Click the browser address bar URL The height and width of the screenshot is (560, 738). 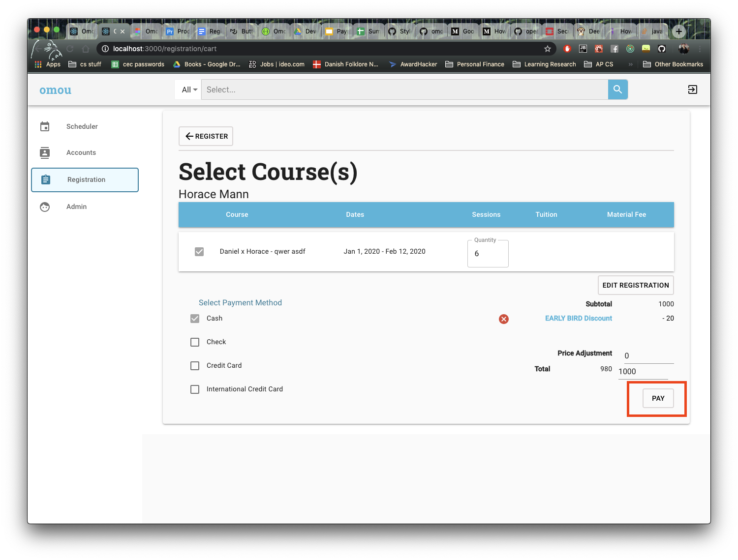pos(165,49)
